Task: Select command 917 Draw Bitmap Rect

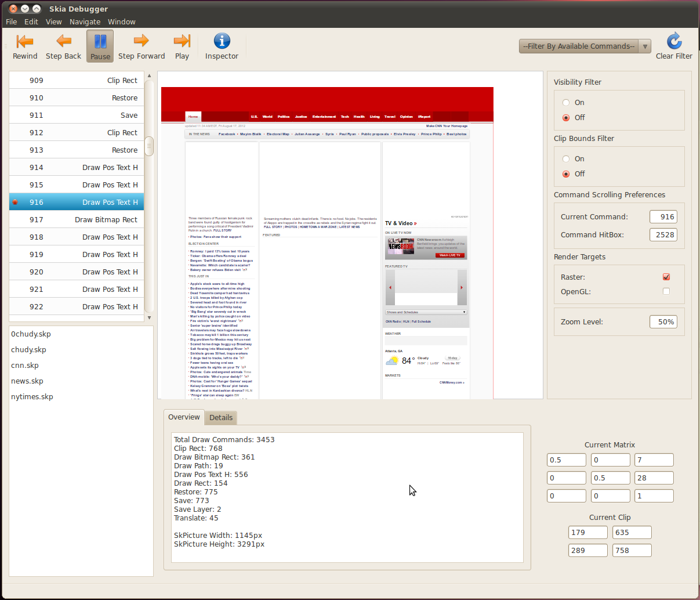Action: tap(77, 220)
